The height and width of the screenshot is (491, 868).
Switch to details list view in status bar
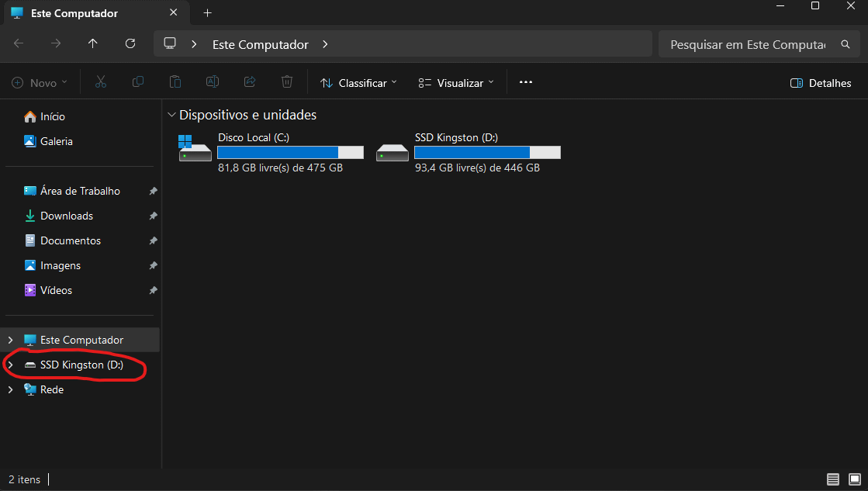point(833,479)
